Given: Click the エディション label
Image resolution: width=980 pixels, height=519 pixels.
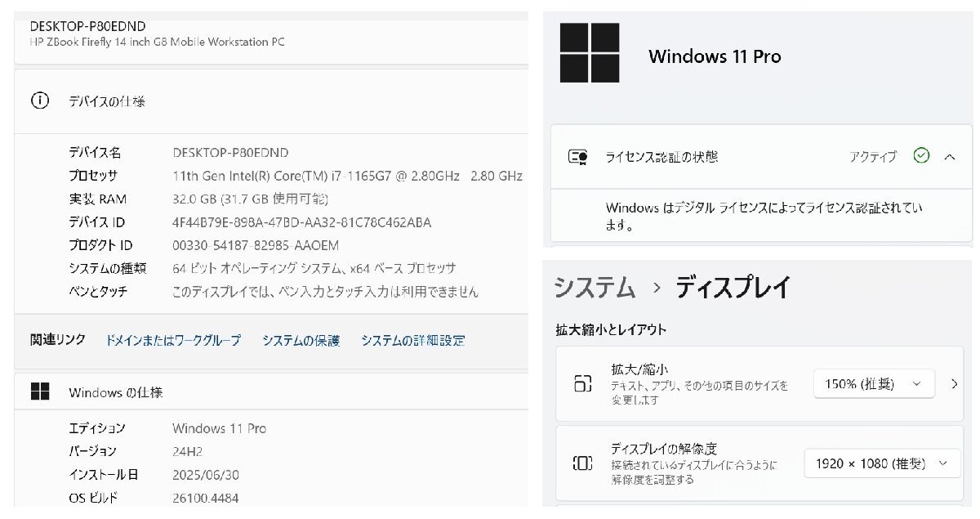Looking at the screenshot, I should click(97, 428).
